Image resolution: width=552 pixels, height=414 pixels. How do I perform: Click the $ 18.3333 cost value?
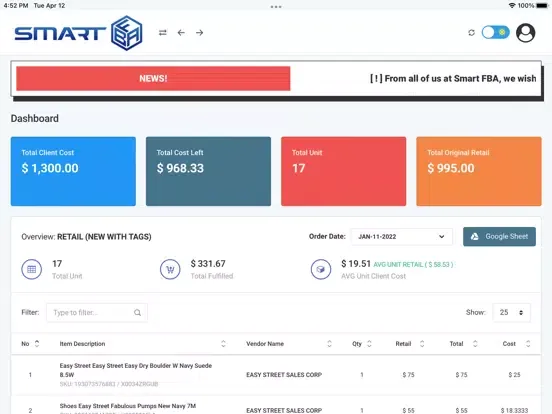click(514, 410)
